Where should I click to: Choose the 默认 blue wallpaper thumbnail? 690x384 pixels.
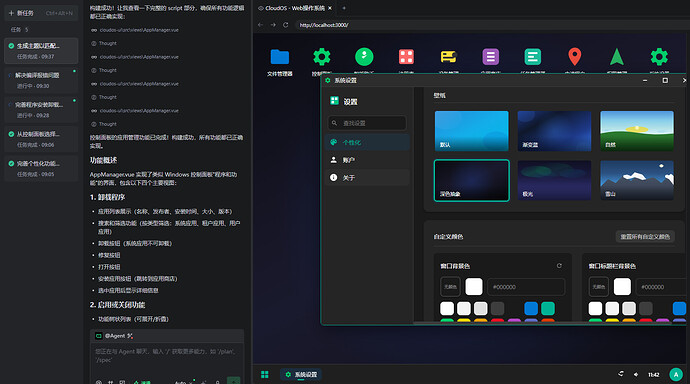tap(471, 131)
